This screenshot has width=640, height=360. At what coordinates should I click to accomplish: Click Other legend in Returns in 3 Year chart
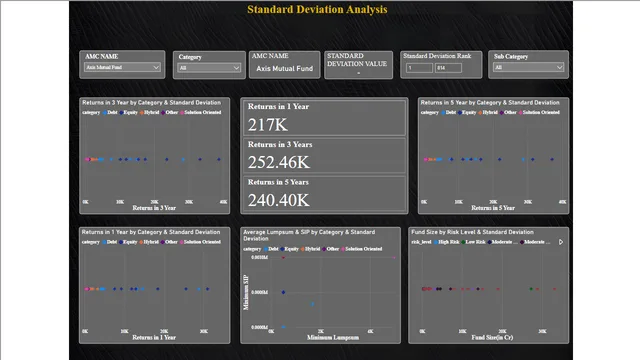169,112
